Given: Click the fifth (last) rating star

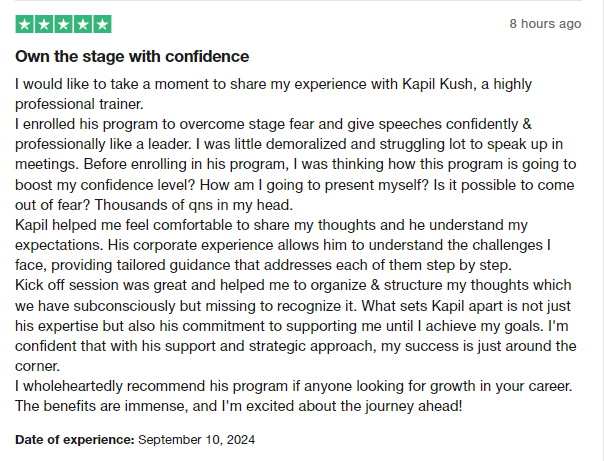Looking at the screenshot, I should coord(102,24).
